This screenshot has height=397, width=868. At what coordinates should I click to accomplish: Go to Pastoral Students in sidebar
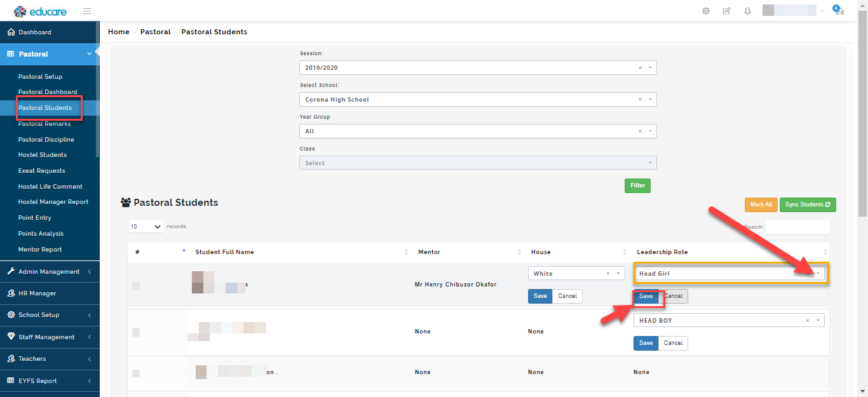coord(45,108)
